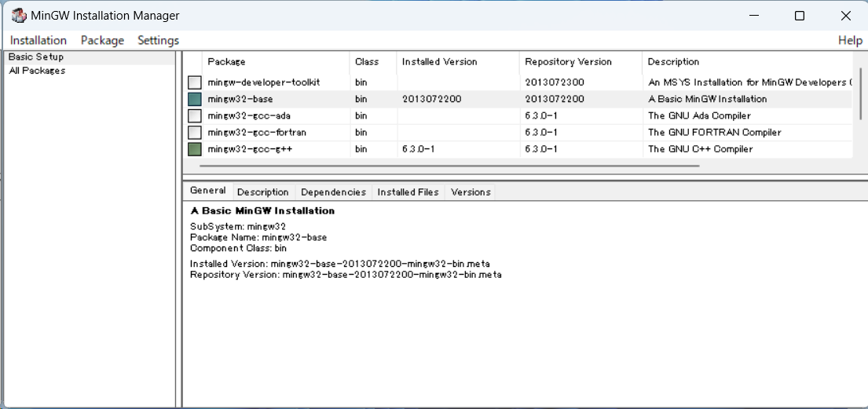Image resolution: width=868 pixels, height=409 pixels.
Task: Click the 'Package Name: mingw32-base' detail line
Action: pyautogui.click(x=258, y=237)
